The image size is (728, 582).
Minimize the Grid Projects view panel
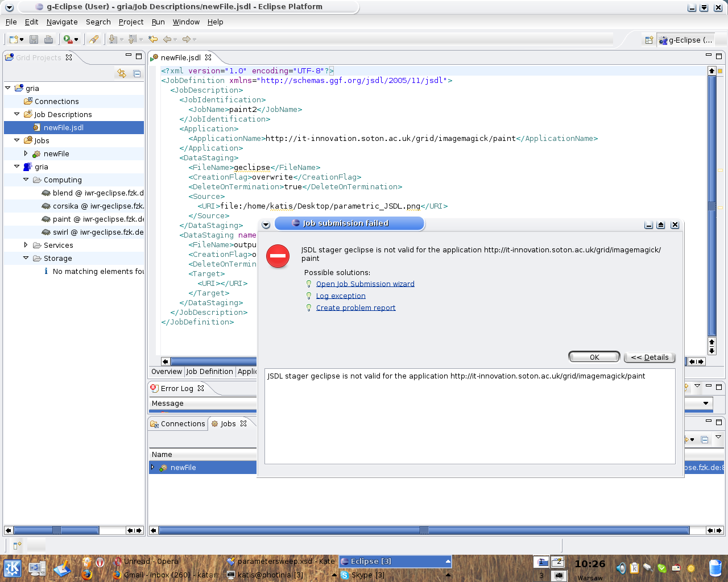click(x=129, y=56)
